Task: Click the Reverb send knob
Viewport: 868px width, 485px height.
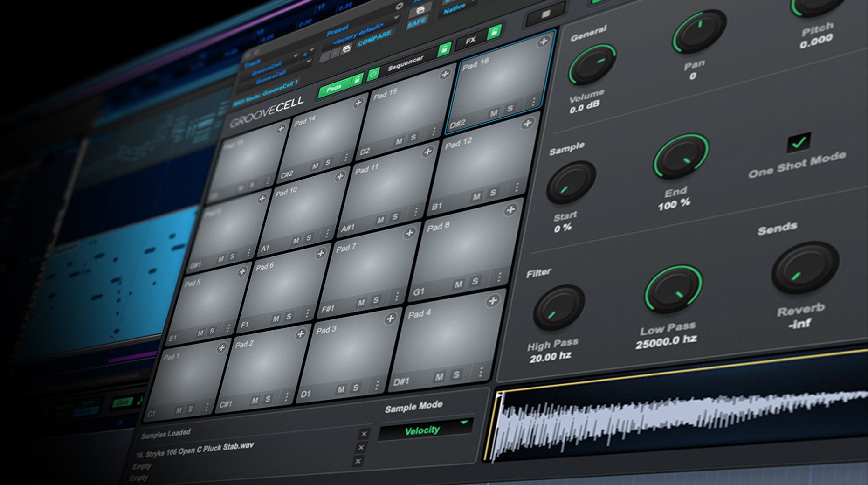Action: click(x=806, y=267)
